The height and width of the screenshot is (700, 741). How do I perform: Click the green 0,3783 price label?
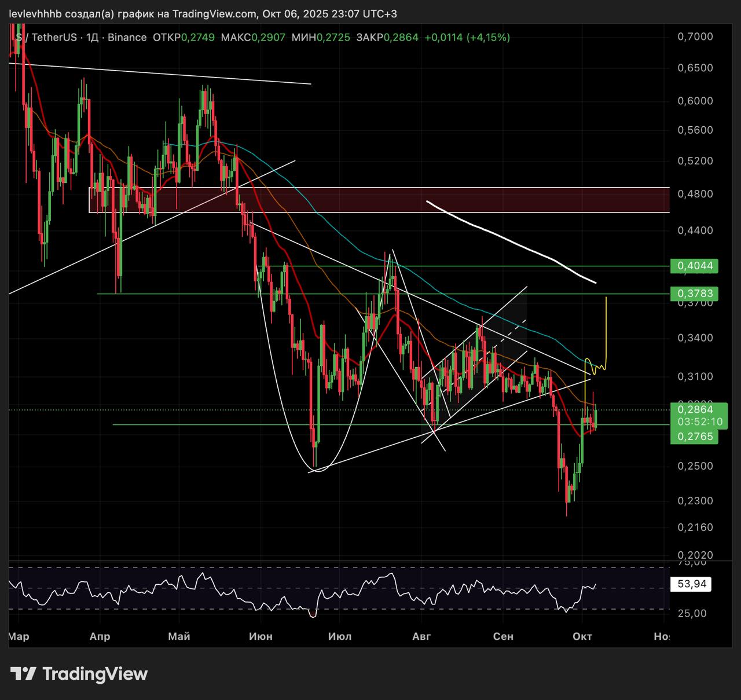pyautogui.click(x=694, y=294)
